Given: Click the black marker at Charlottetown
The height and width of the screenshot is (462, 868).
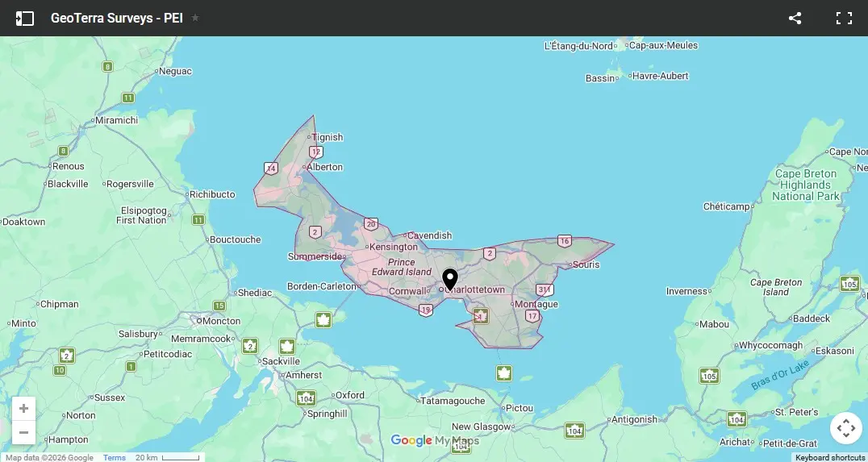Looking at the screenshot, I should [x=450, y=279].
